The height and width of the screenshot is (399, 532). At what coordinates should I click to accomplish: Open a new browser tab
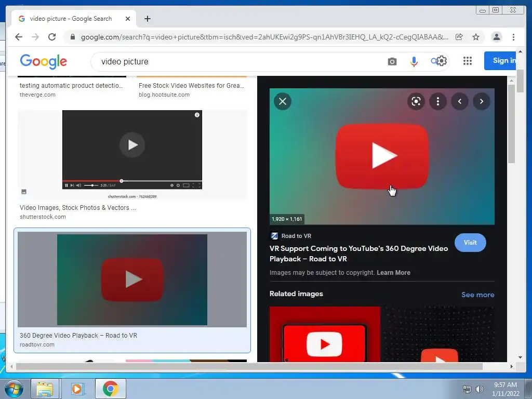tap(147, 19)
